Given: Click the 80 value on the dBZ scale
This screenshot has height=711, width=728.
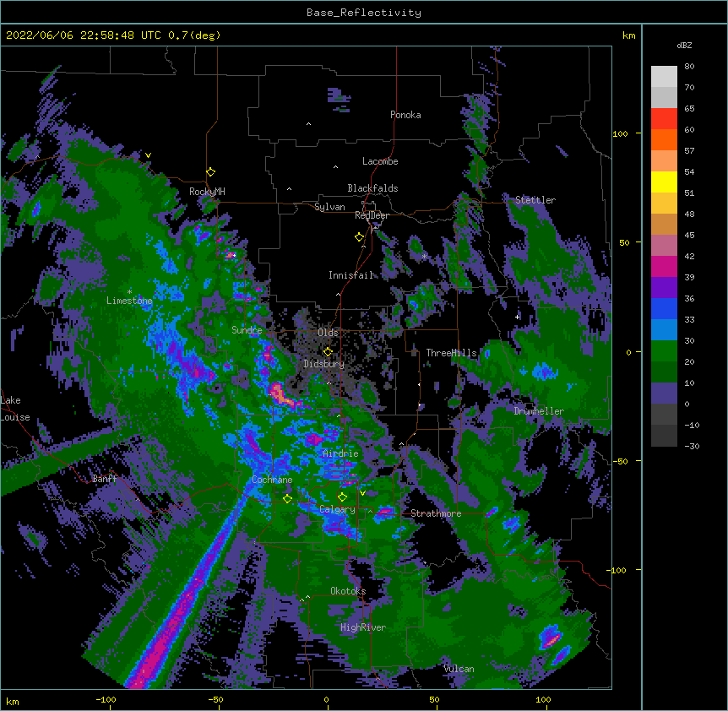Looking at the screenshot, I should (x=689, y=67).
